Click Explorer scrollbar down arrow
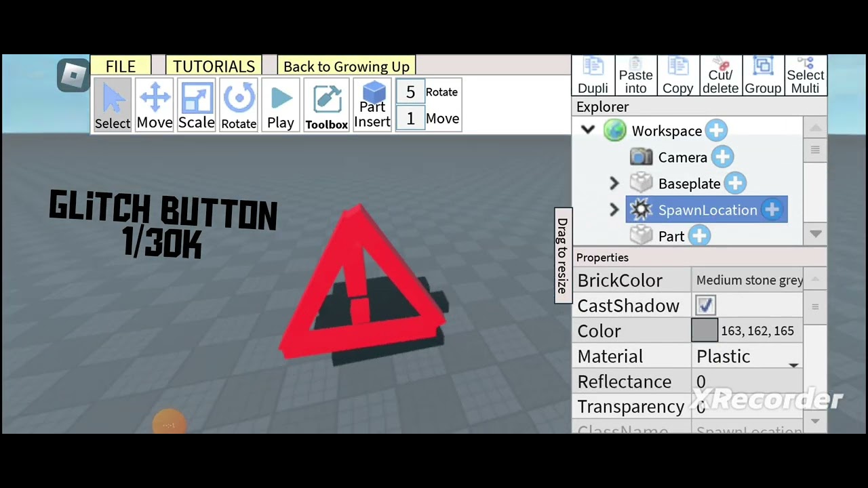The width and height of the screenshot is (868, 488). pyautogui.click(x=816, y=234)
